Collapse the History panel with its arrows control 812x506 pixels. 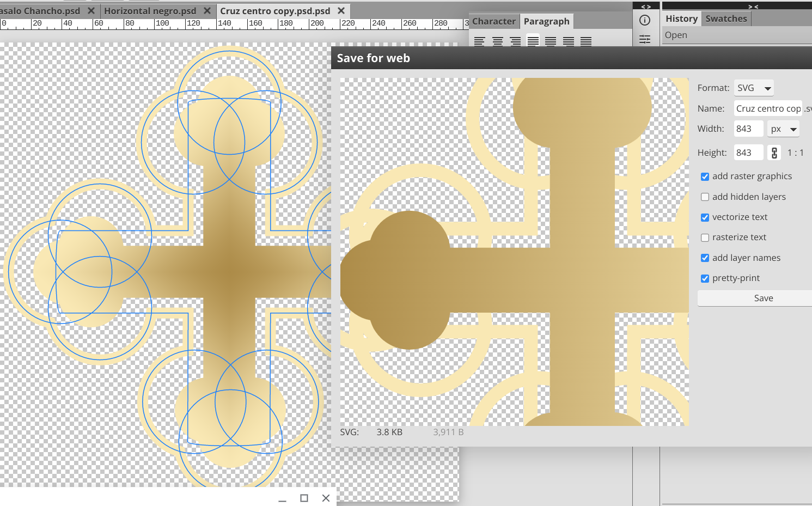click(x=753, y=7)
